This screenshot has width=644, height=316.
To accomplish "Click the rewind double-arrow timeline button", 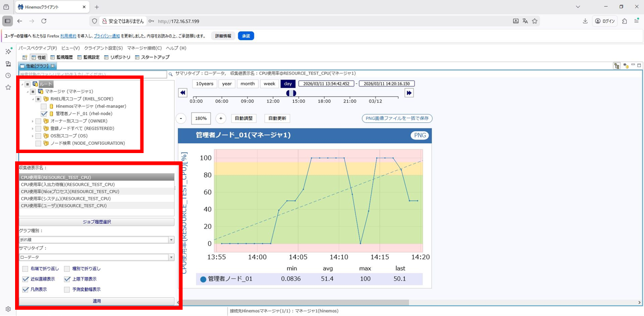I will tap(183, 93).
